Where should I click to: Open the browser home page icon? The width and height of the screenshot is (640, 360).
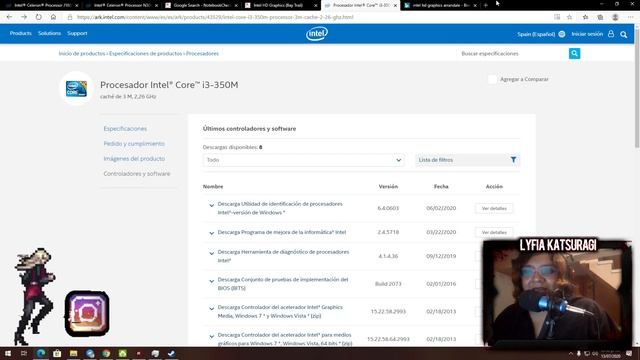point(53,17)
